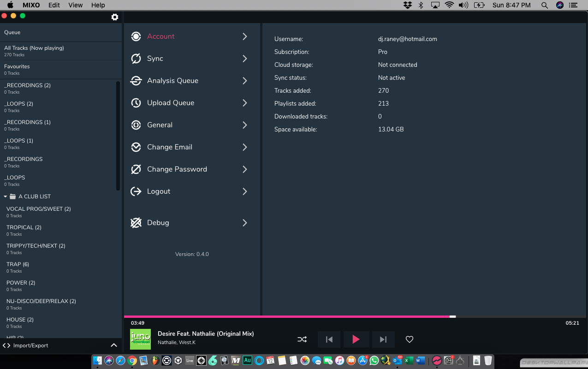Image resolution: width=588 pixels, height=369 pixels.
Task: Click the Upload Queue clock icon
Action: coord(136,103)
